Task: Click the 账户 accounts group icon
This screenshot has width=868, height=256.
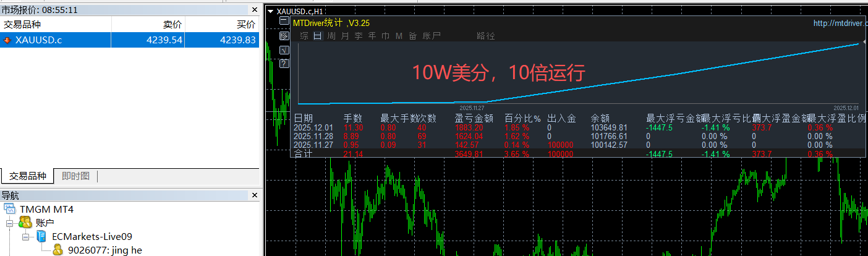Action: pos(25,223)
